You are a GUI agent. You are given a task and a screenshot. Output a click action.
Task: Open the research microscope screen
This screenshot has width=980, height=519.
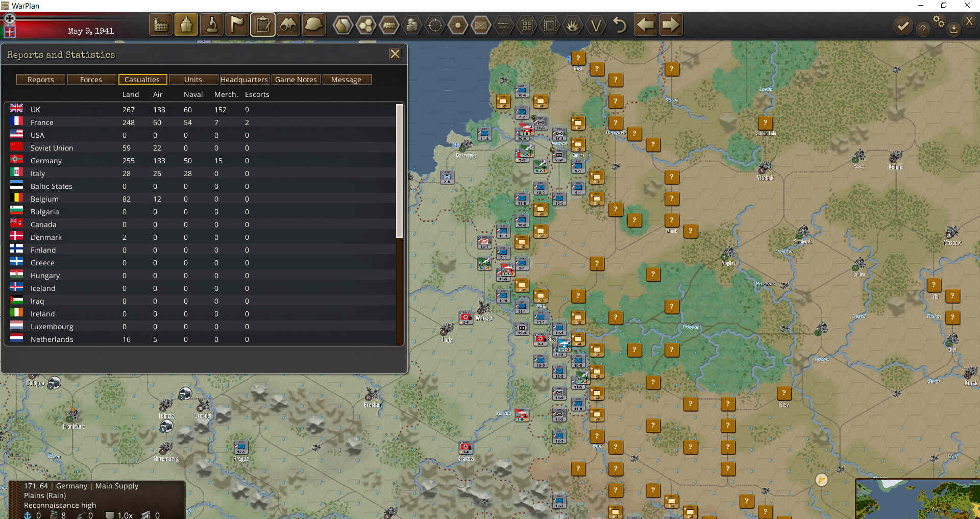(212, 25)
